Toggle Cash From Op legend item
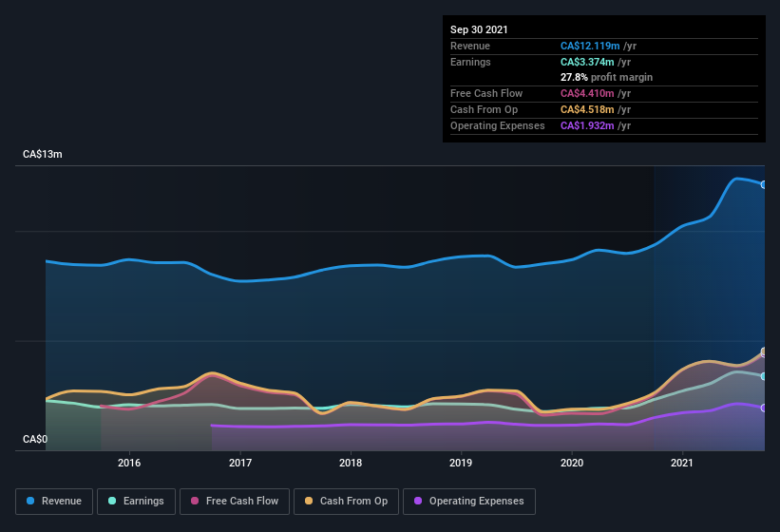Viewport: 780px width, 532px height. point(346,502)
